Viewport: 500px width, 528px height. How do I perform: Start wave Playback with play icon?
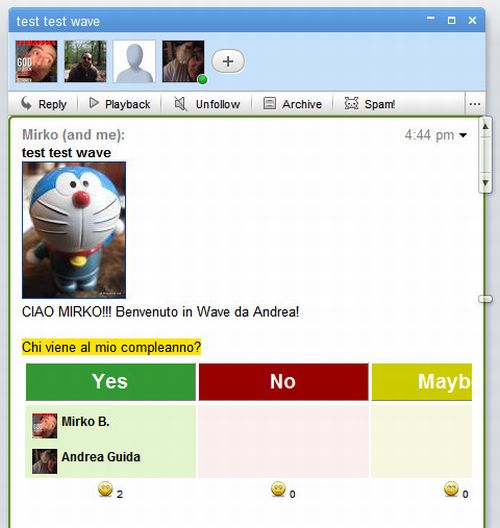(x=94, y=103)
